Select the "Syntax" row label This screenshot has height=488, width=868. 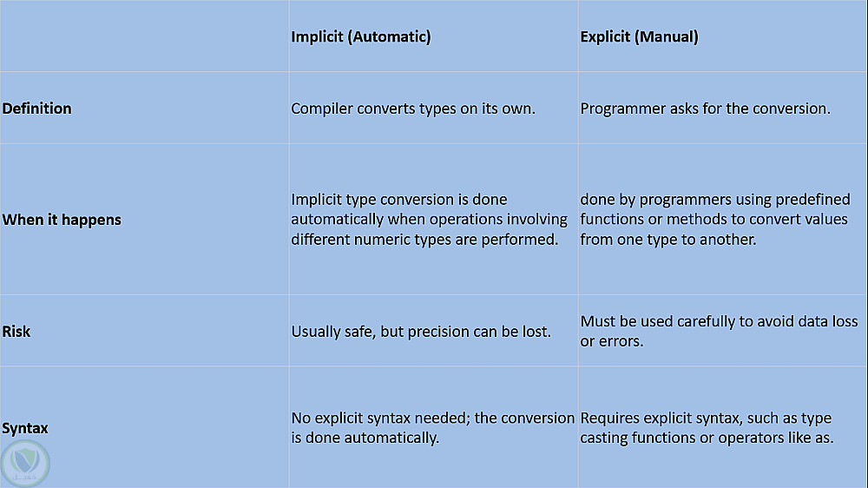(25, 428)
